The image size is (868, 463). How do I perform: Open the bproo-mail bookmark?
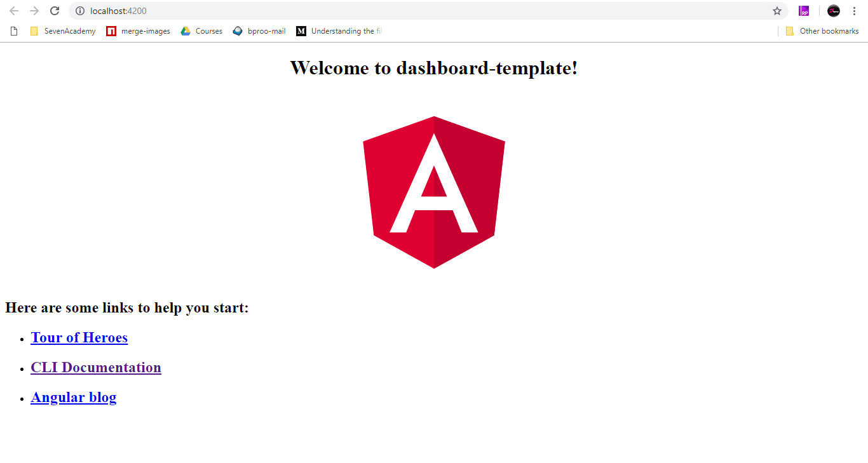coord(259,31)
